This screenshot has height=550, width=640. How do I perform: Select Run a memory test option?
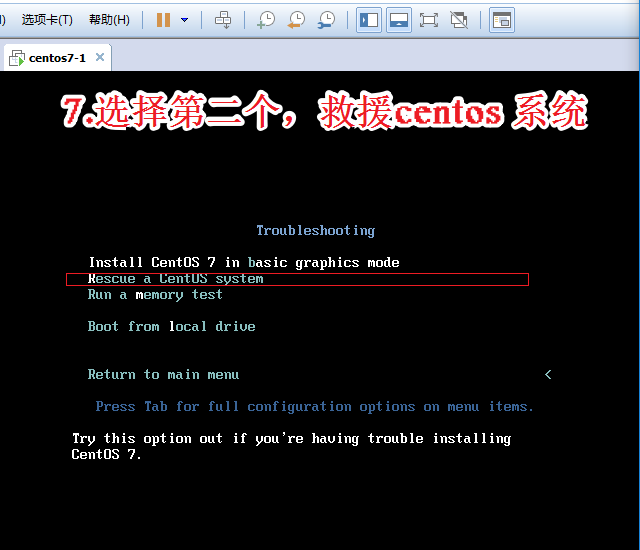tap(155, 295)
